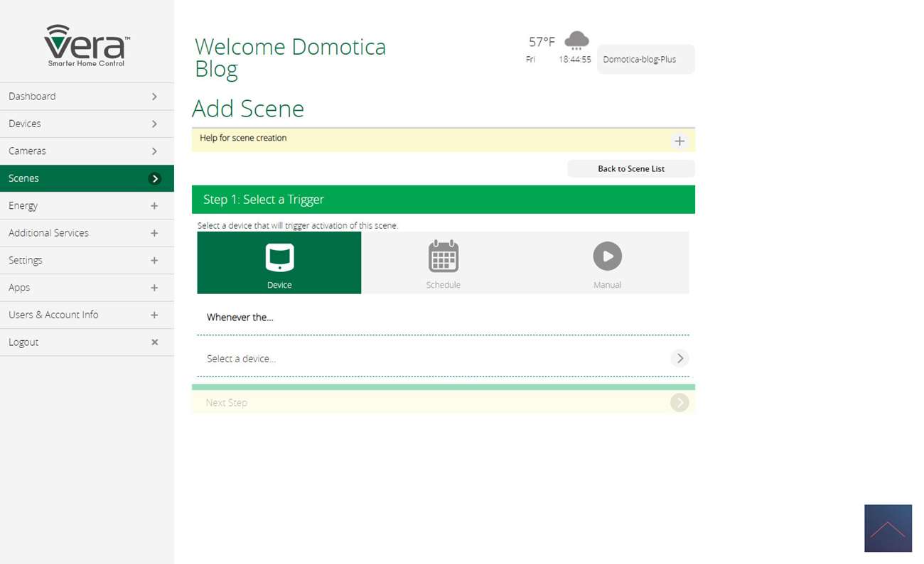Open the Dashboard menu item
924x564 pixels.
(x=87, y=97)
